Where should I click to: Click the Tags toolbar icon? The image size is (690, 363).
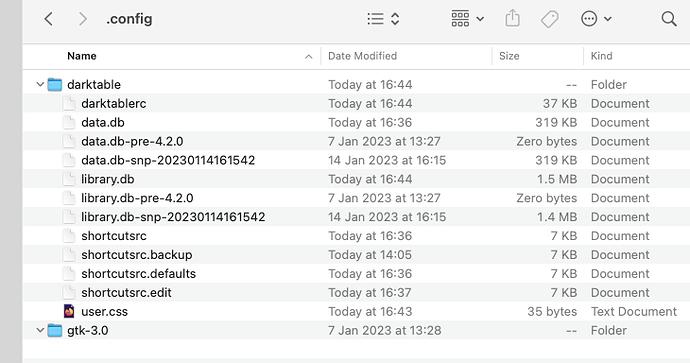pyautogui.click(x=550, y=19)
